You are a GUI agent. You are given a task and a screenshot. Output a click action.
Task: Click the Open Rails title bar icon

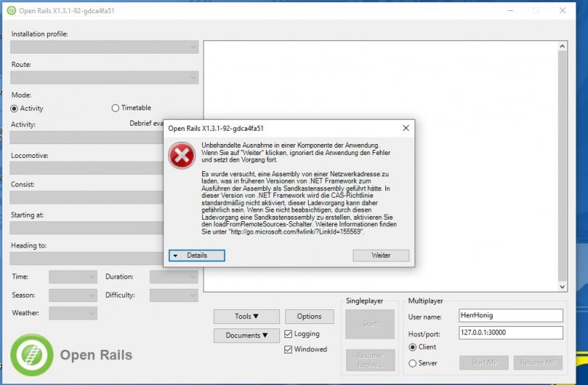(x=11, y=10)
